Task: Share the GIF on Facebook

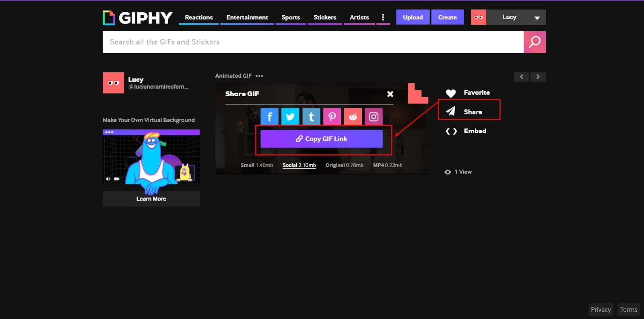Action: [270, 117]
